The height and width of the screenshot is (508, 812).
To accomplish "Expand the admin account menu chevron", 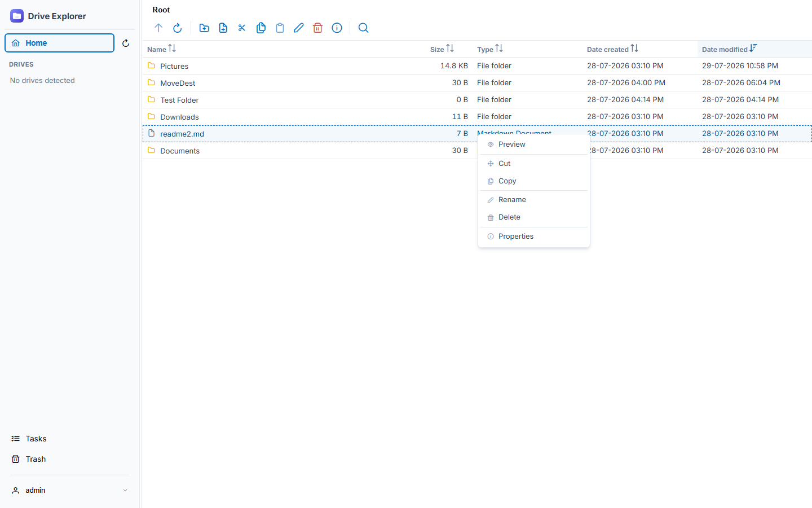I will pyautogui.click(x=125, y=491).
